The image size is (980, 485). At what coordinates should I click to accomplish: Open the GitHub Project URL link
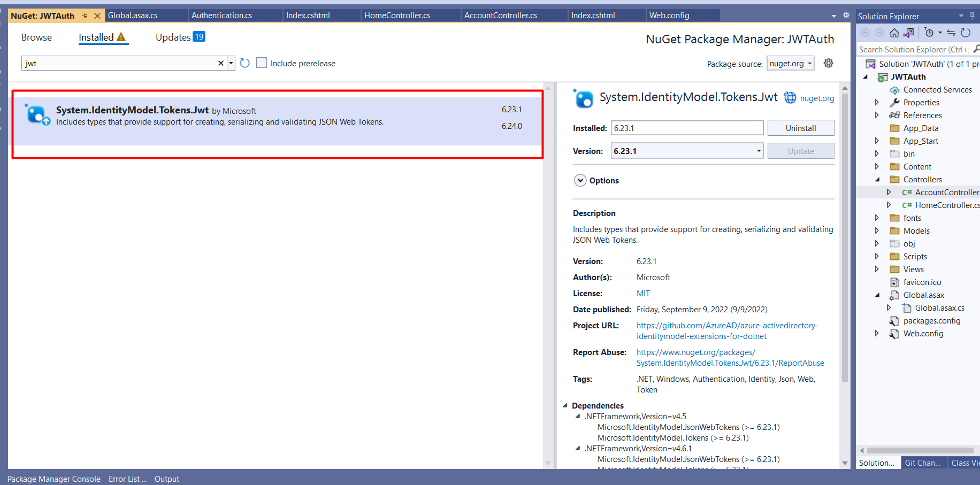tap(728, 331)
